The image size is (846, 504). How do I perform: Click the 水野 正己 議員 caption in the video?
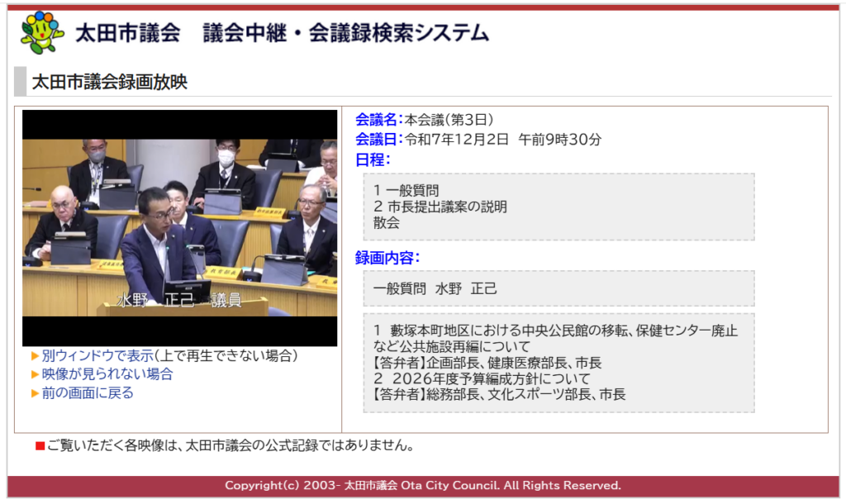(x=179, y=300)
